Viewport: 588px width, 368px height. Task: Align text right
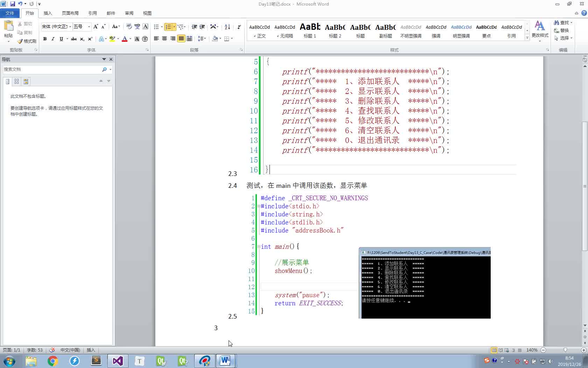point(173,39)
